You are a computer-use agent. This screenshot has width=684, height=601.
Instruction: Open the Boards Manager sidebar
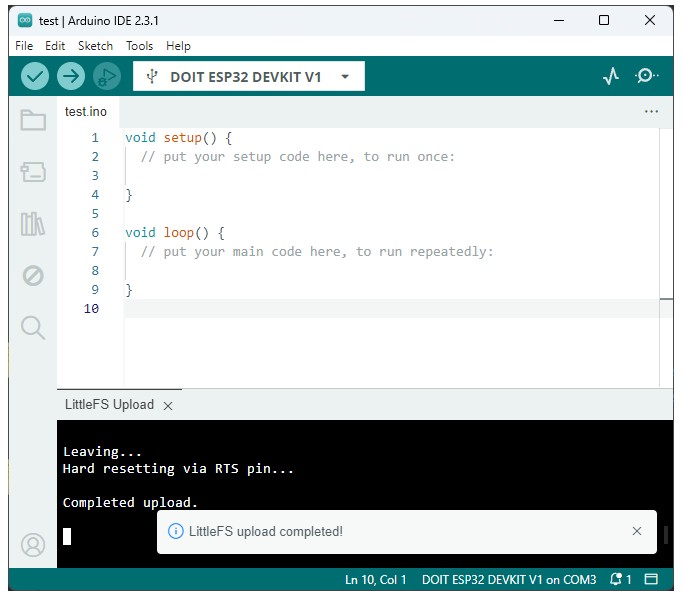pyautogui.click(x=33, y=172)
